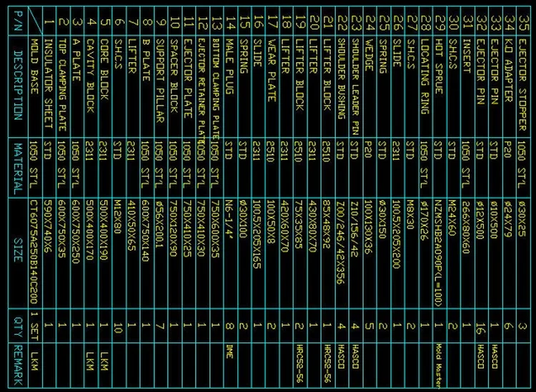Select the P/N column header

[x=19, y=21]
